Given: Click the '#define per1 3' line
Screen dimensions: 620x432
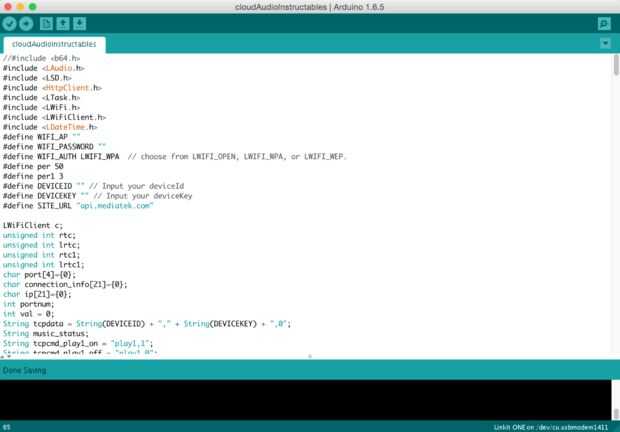Looking at the screenshot, I should pos(33,176).
